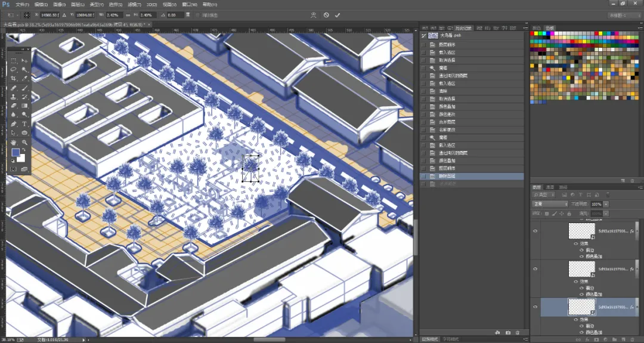Select the last highlighted history state
This screenshot has width=644, height=343.
click(472, 176)
